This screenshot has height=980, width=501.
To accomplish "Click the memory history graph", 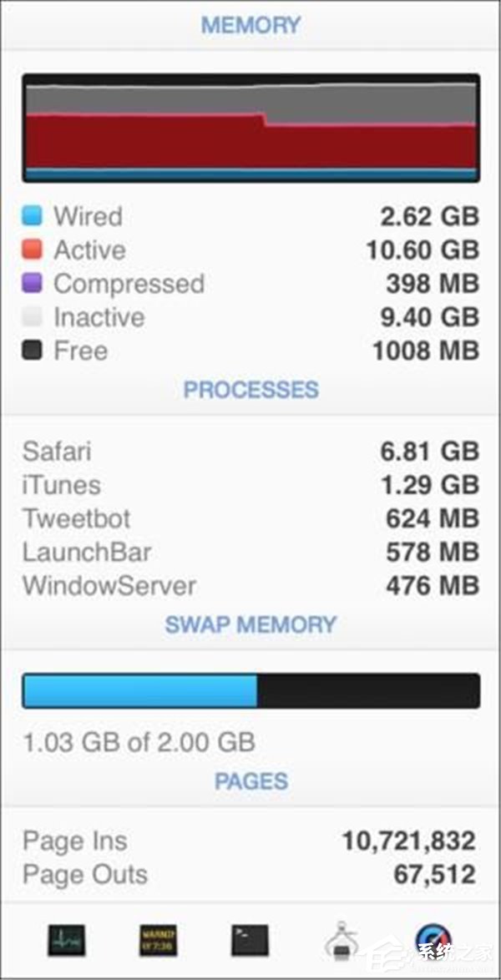I will [x=250, y=128].
